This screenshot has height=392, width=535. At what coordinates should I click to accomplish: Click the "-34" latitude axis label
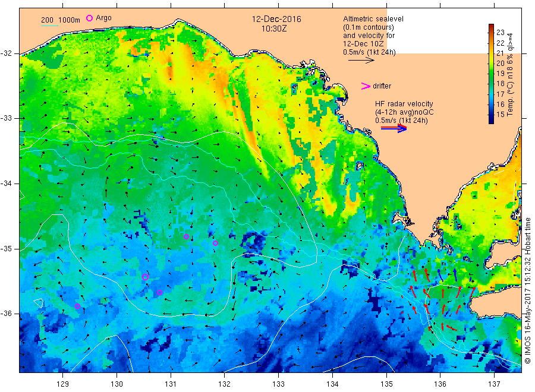[x=6, y=184]
